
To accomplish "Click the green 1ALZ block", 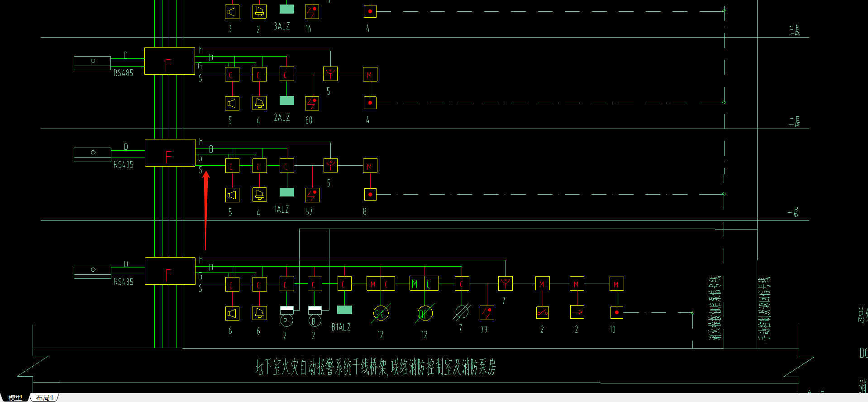I will 287,192.
